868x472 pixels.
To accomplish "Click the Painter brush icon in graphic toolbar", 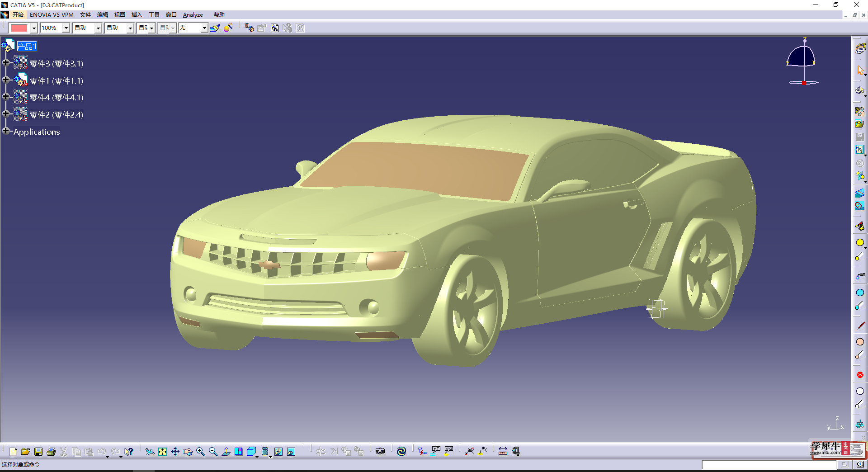I will (x=215, y=28).
